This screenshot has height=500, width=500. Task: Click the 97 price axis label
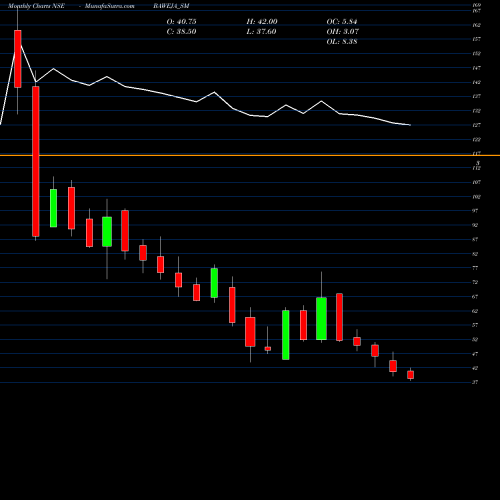(x=475, y=211)
